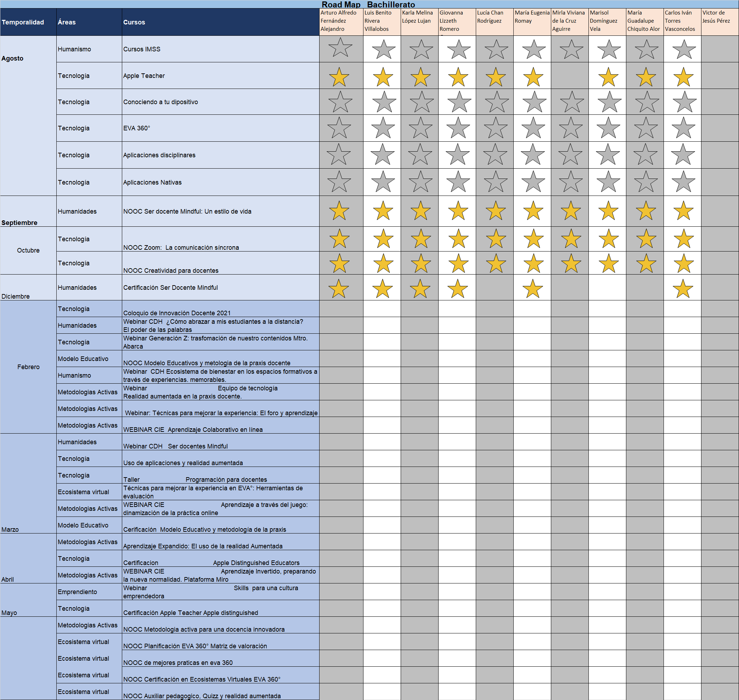Click Karla Melina's gold star in Certificación Ser Docente Mindful row
This screenshot has height=700, width=739.
420,288
